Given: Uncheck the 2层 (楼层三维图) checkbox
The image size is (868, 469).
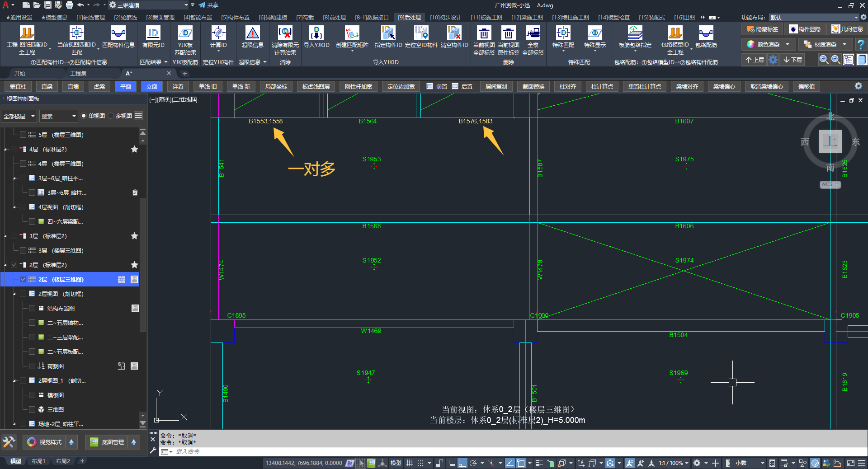Looking at the screenshot, I should coord(23,279).
